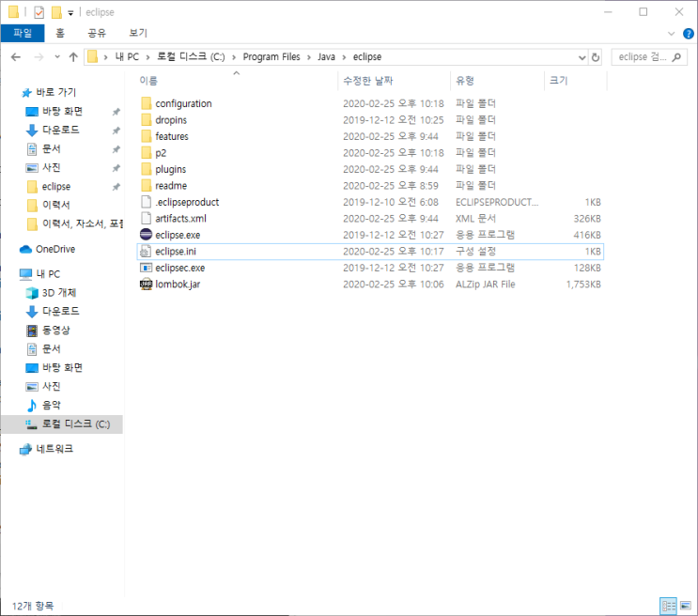Select the dropins folder icon

pyautogui.click(x=146, y=120)
